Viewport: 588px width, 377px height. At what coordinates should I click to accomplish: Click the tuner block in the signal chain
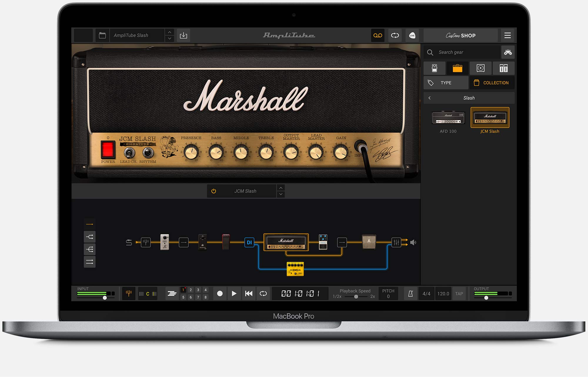pos(146,242)
